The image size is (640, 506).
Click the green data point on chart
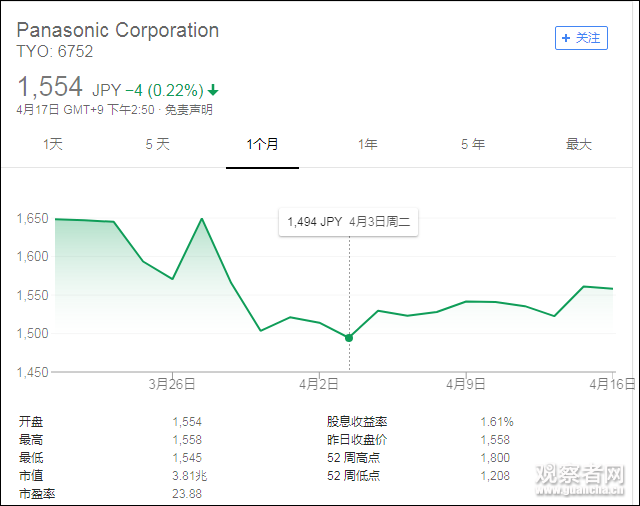pos(349,338)
